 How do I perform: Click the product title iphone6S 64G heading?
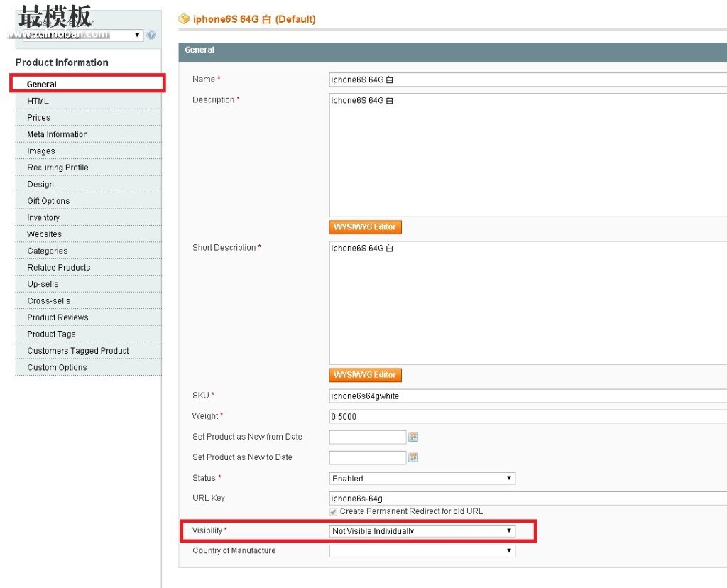pyautogui.click(x=254, y=19)
